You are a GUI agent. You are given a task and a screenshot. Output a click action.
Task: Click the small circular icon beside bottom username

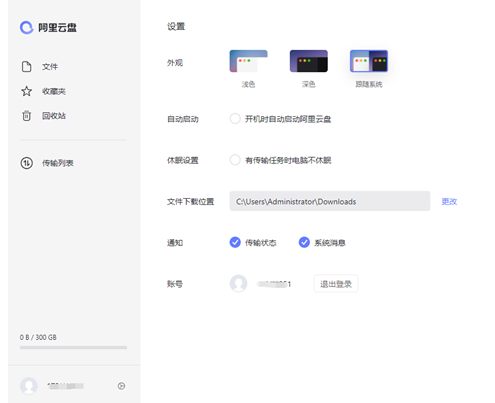[x=121, y=386]
